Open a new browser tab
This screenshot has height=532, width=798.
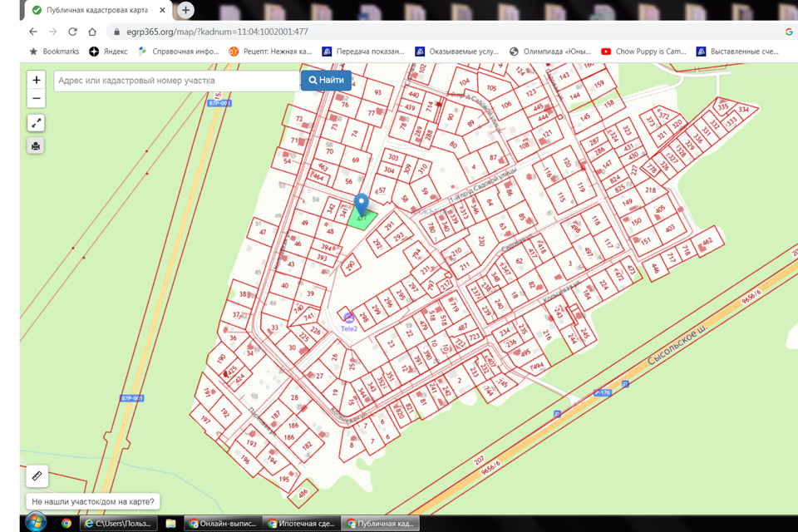[x=185, y=10]
